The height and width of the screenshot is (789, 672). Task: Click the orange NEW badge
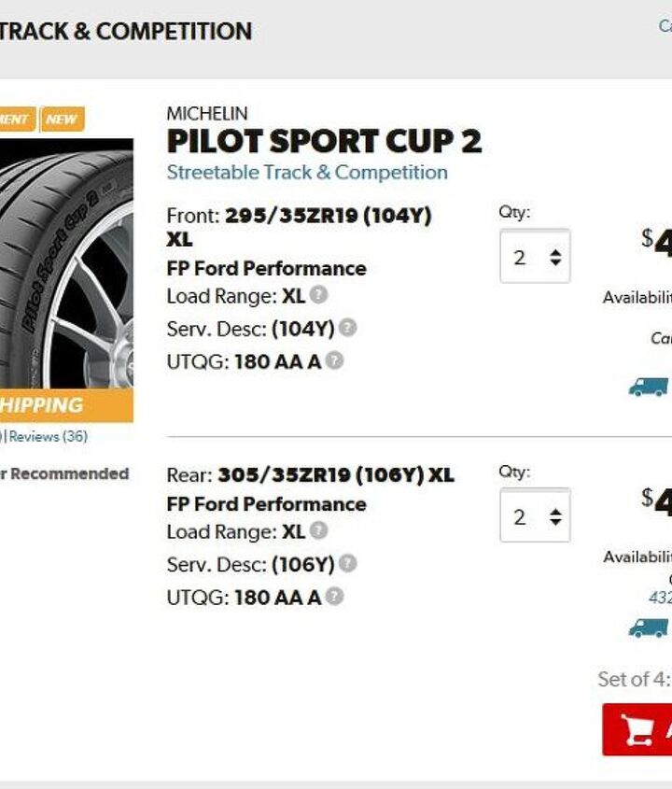pyautogui.click(x=63, y=120)
